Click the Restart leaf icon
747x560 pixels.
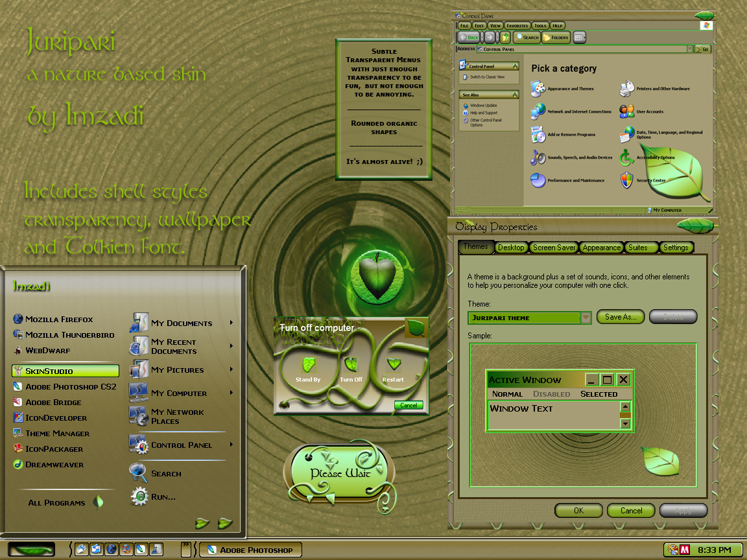[394, 366]
